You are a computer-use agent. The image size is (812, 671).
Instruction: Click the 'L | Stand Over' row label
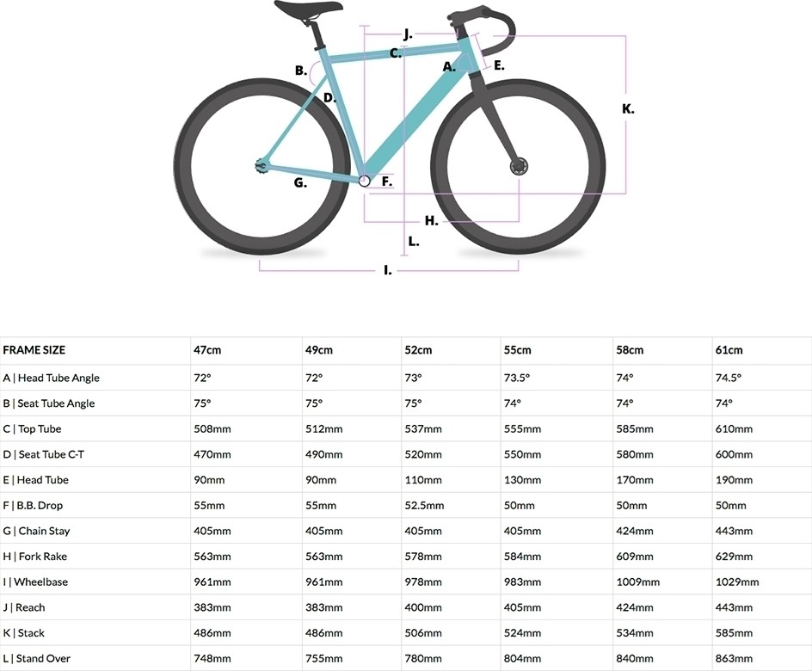coord(36,659)
